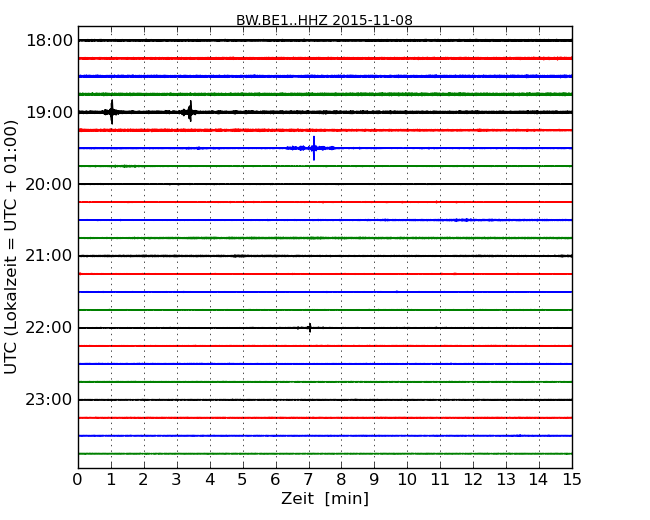The image size is (650, 520).
Task: Click x-axis tick label 13
Action: click(x=506, y=479)
